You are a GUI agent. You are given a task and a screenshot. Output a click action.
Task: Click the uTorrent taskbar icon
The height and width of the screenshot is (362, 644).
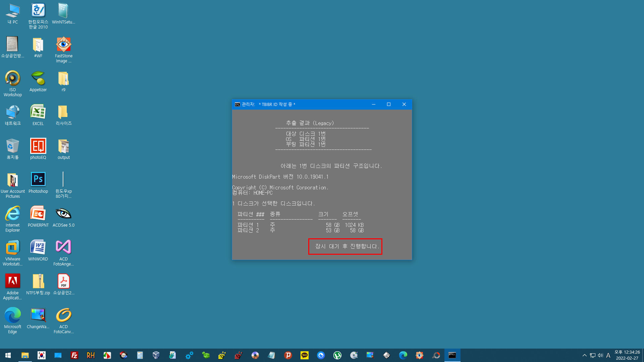pyautogui.click(x=337, y=355)
